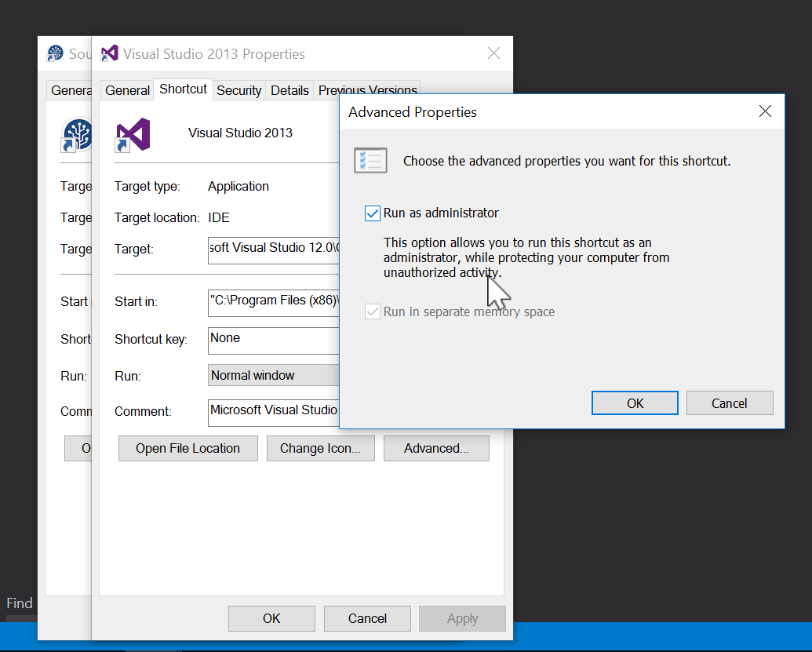
Task: Switch to the General tab of Visual Studio 2013 Properties
Action: [x=127, y=90]
